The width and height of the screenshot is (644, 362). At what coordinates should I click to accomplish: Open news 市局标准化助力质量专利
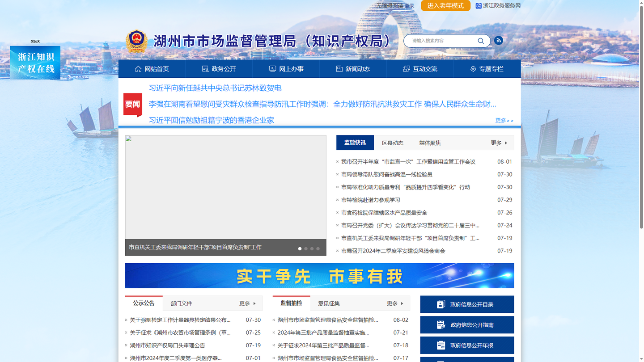point(406,187)
